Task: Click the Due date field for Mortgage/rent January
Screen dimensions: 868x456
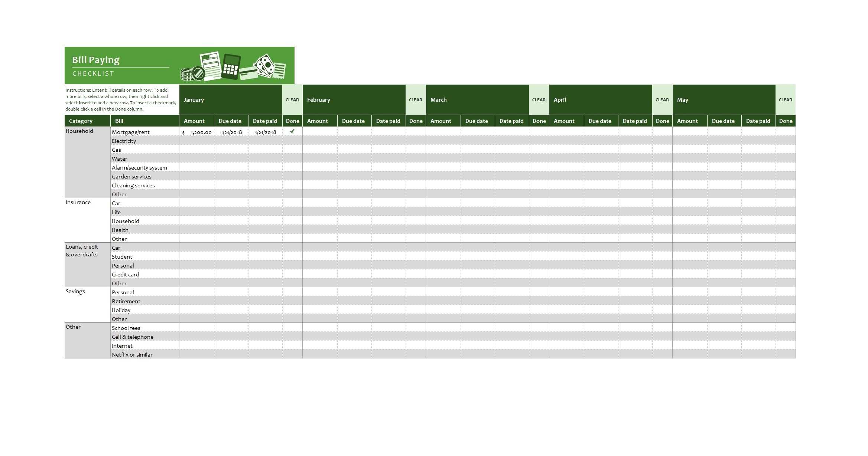Action: click(231, 131)
